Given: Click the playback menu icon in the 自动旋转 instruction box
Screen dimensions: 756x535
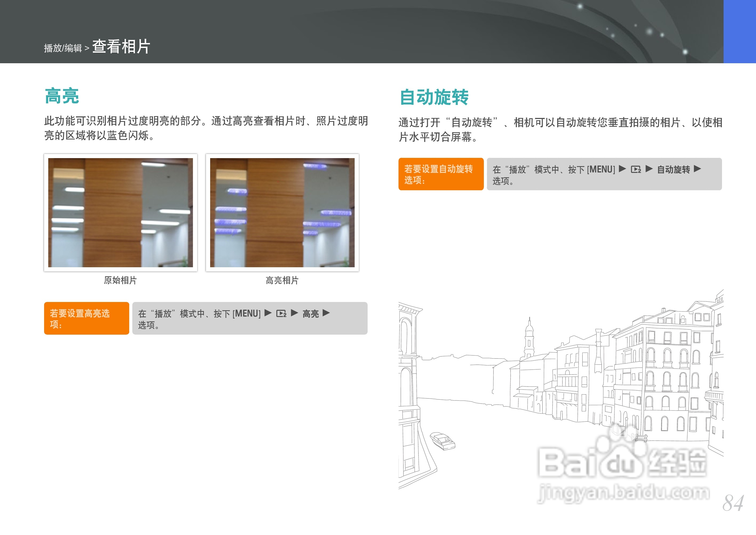Looking at the screenshot, I should [x=636, y=169].
